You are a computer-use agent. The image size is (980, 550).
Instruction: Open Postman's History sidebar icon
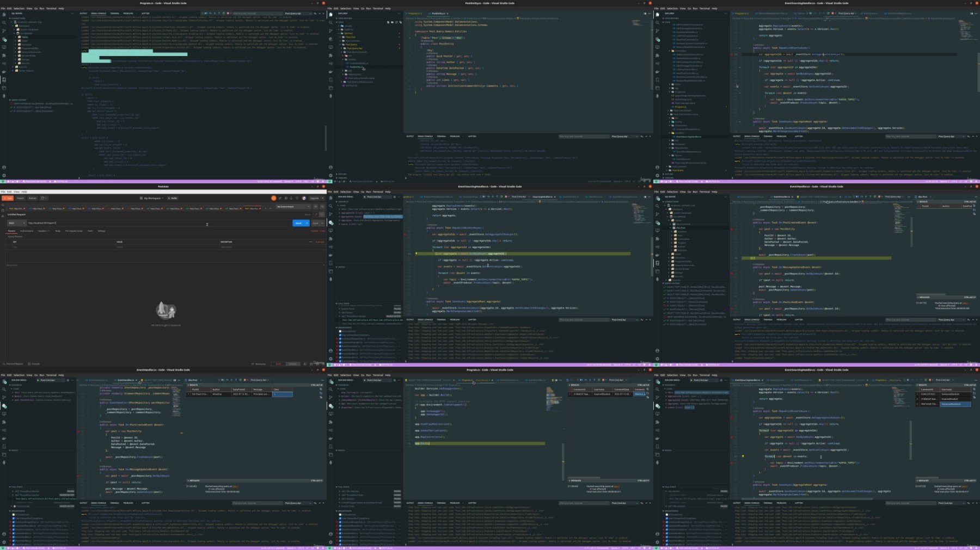tap(3, 205)
